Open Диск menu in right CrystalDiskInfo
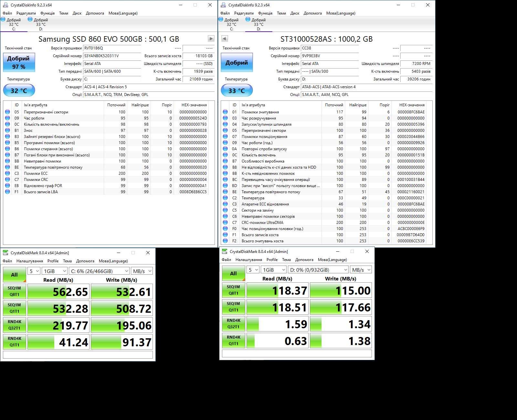This screenshot has height=420, width=517. pos(295,13)
